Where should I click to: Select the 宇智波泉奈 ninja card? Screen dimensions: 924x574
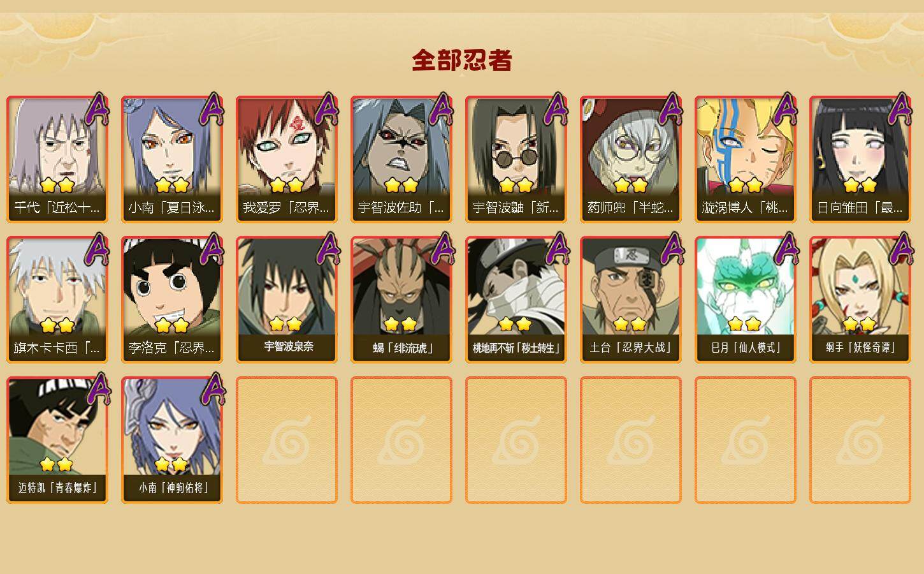pyautogui.click(x=287, y=300)
